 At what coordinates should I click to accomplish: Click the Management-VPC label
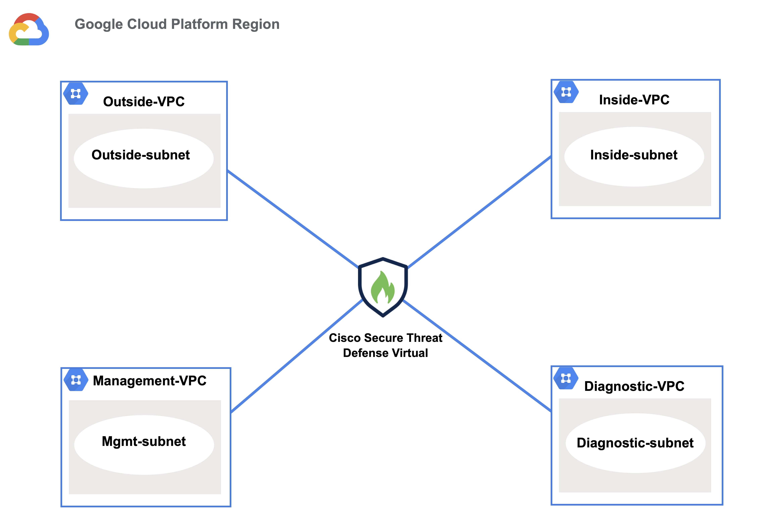click(150, 381)
